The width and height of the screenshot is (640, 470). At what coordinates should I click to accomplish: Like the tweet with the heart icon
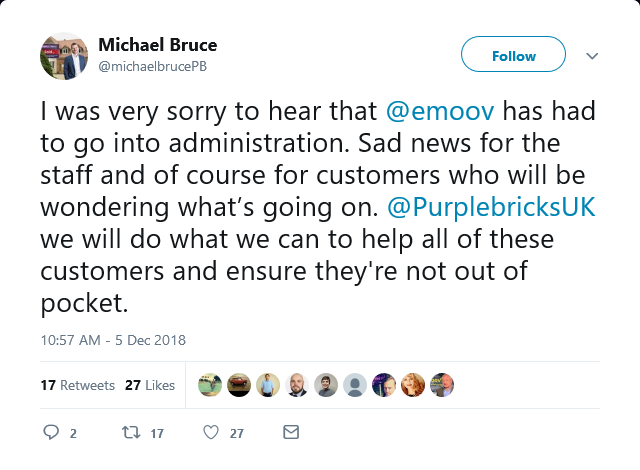click(211, 432)
